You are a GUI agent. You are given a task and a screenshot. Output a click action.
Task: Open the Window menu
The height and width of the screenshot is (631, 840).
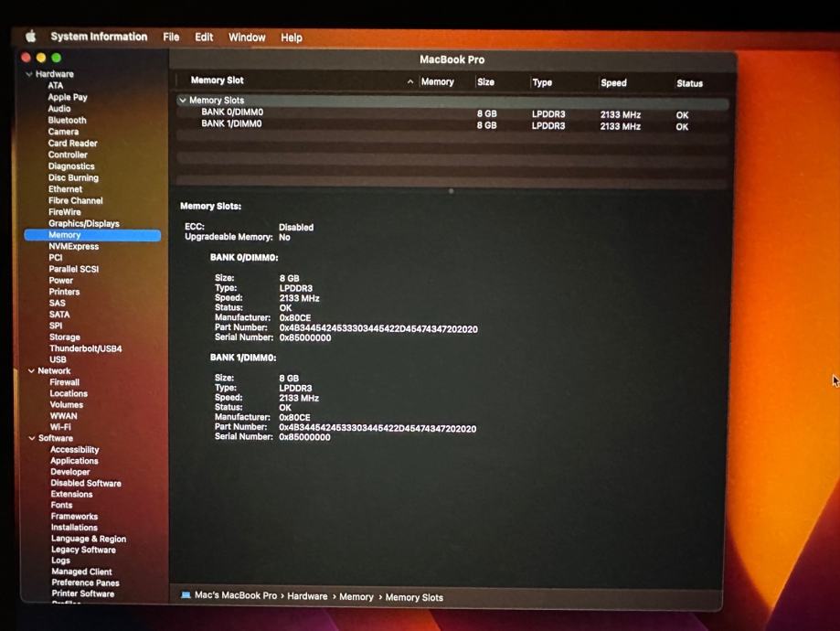[x=247, y=37]
